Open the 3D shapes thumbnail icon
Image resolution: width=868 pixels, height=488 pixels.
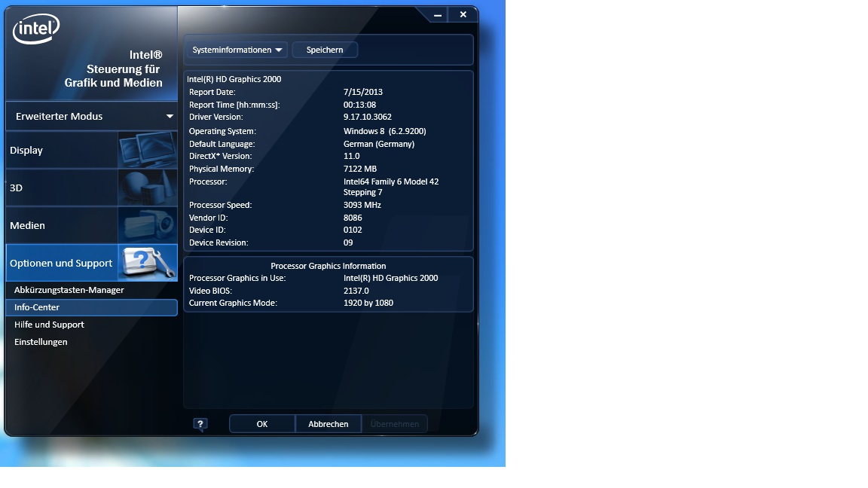pyautogui.click(x=147, y=188)
